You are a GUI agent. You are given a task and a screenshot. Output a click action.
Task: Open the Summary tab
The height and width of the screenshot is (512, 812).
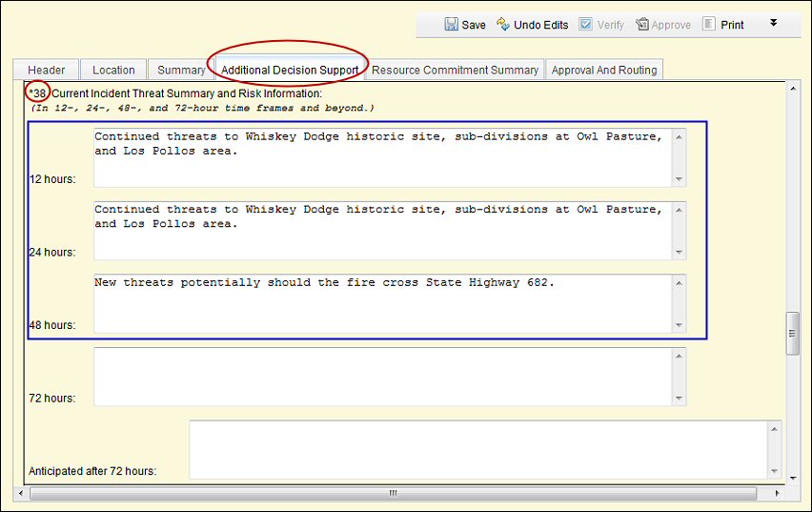coord(181,70)
